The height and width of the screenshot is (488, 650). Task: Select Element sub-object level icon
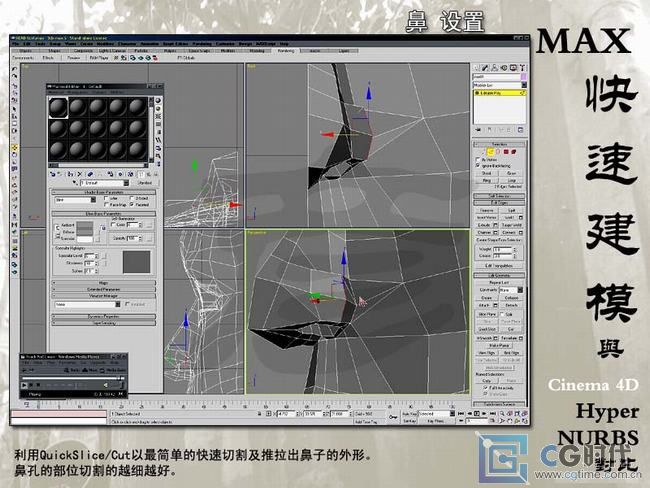(513, 152)
